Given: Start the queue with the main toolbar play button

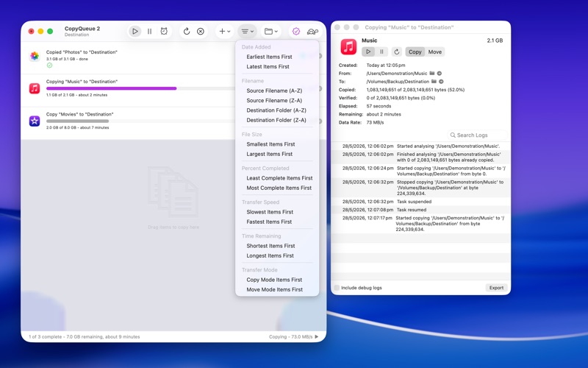Looking at the screenshot, I should [x=135, y=31].
